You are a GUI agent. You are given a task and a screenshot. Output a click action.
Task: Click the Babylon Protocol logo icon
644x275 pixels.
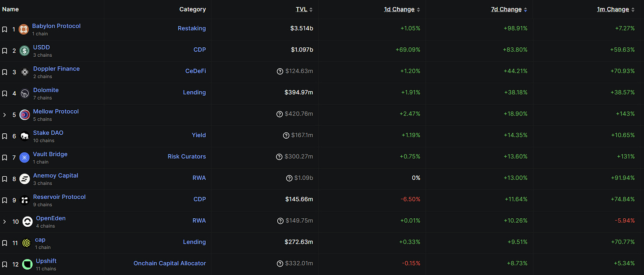tap(24, 30)
